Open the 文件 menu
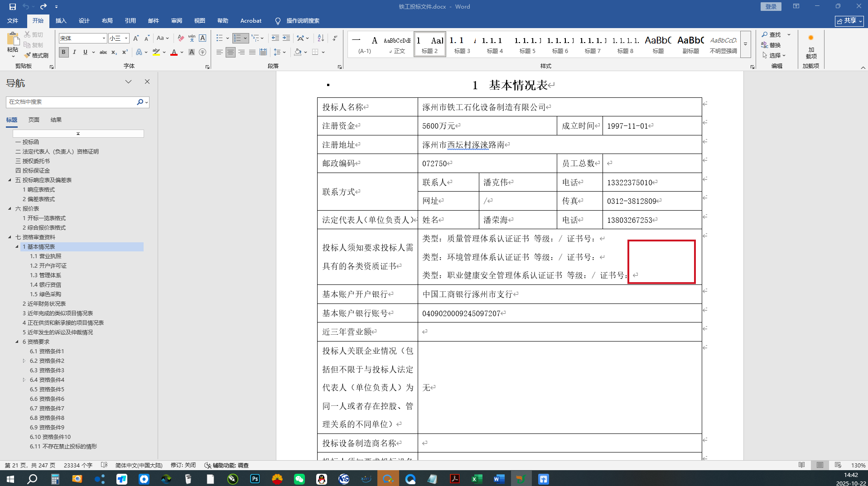The image size is (868, 486). [13, 21]
